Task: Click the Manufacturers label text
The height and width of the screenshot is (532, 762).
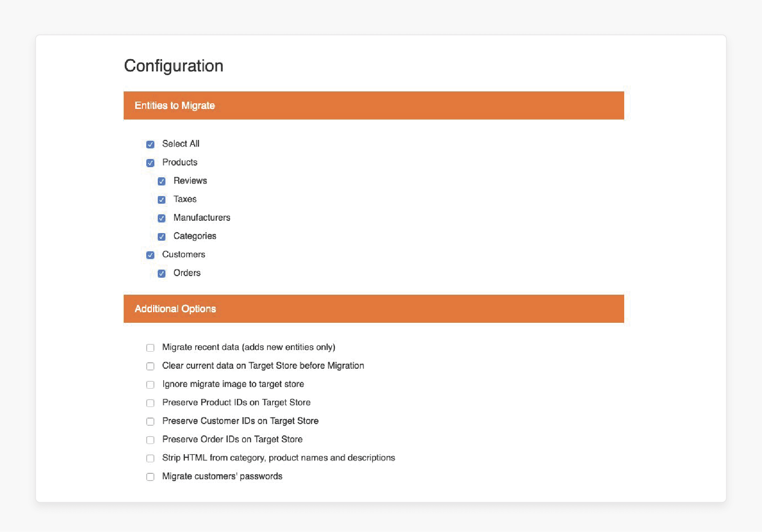Action: tap(202, 218)
